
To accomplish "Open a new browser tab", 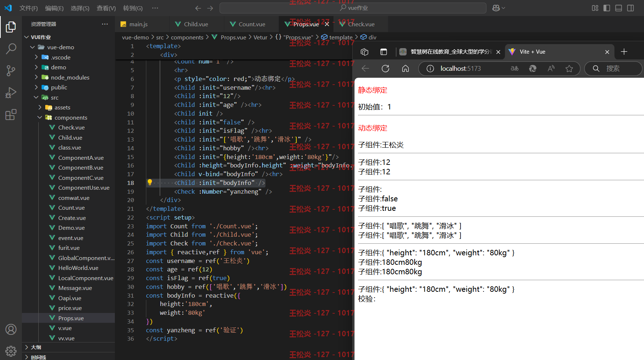I will [624, 52].
